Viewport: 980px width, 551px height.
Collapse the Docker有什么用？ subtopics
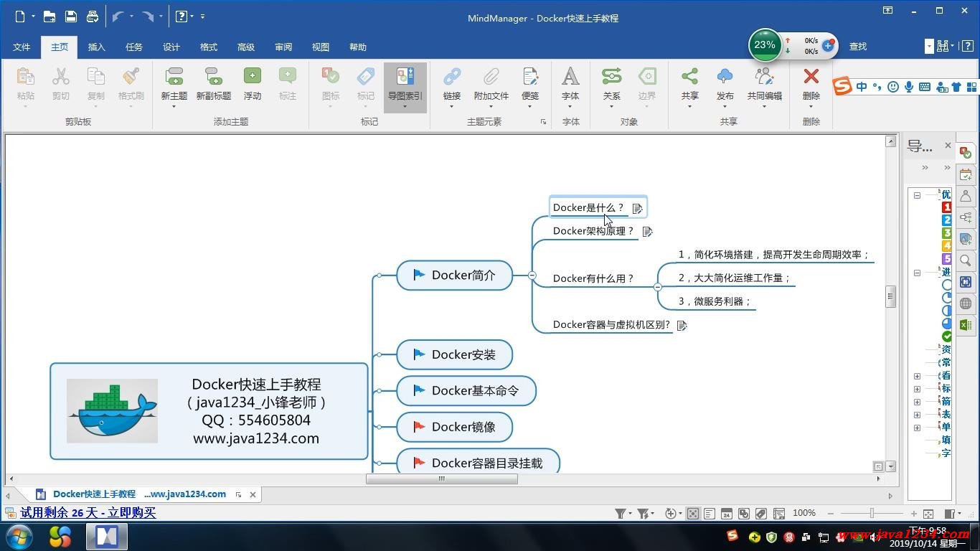coord(658,286)
